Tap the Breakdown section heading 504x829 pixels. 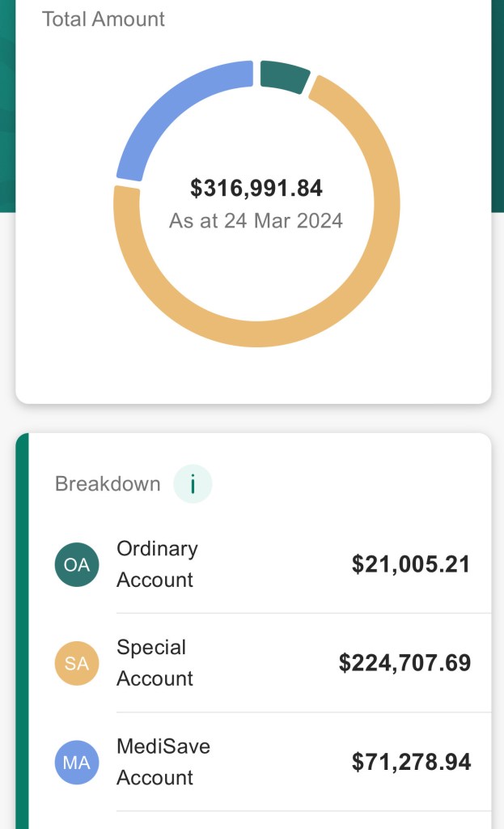[x=108, y=484]
